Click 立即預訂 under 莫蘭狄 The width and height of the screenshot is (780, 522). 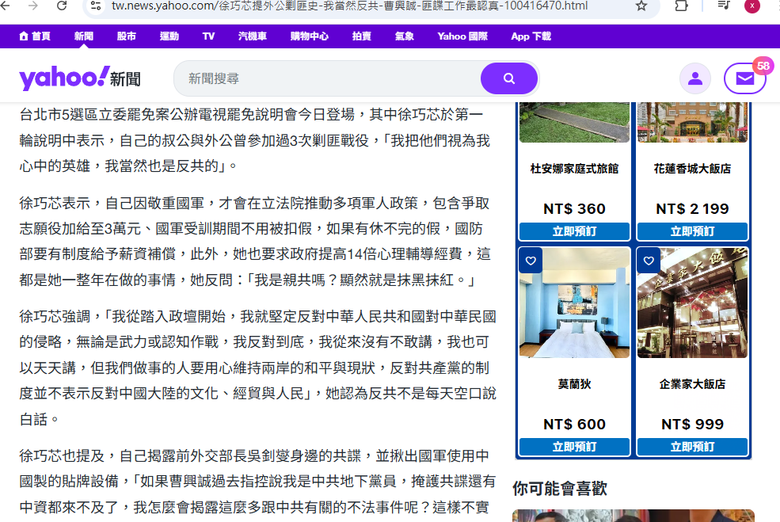(x=575, y=447)
